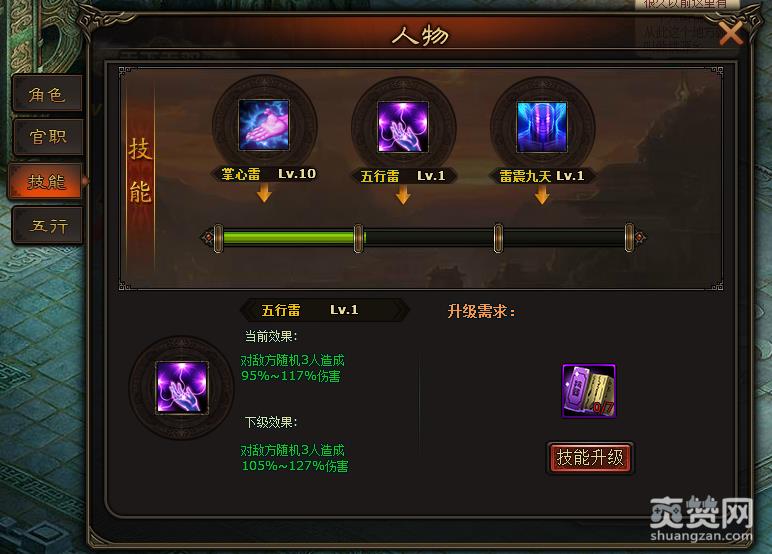Click the 雷震九天 Lv.1 label

[542, 176]
